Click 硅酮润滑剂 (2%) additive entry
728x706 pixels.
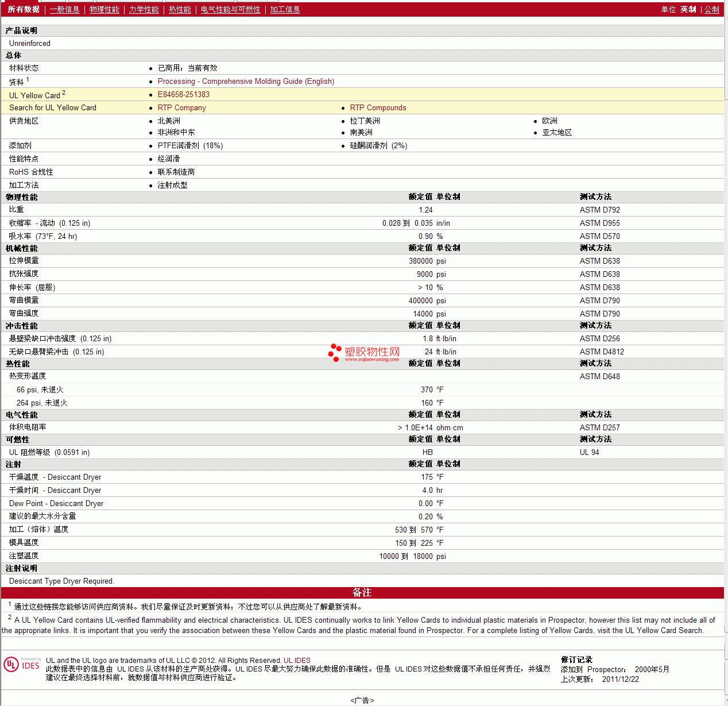(379, 146)
